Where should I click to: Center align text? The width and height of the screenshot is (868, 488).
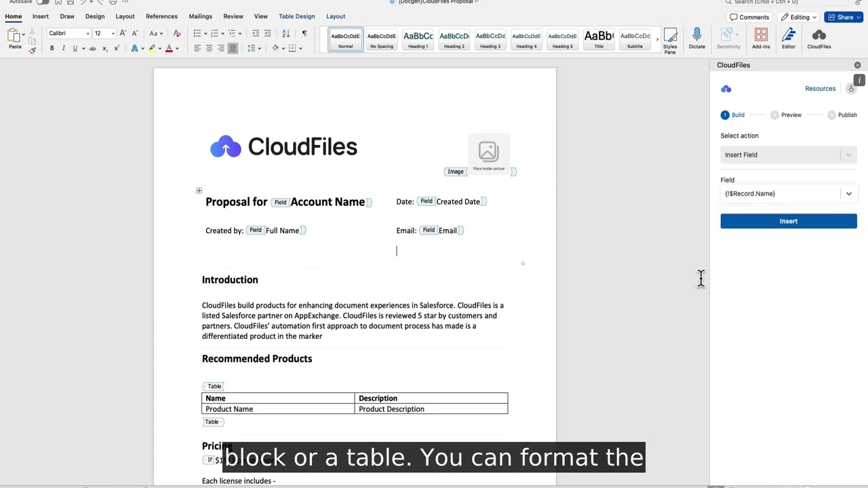pos(209,48)
